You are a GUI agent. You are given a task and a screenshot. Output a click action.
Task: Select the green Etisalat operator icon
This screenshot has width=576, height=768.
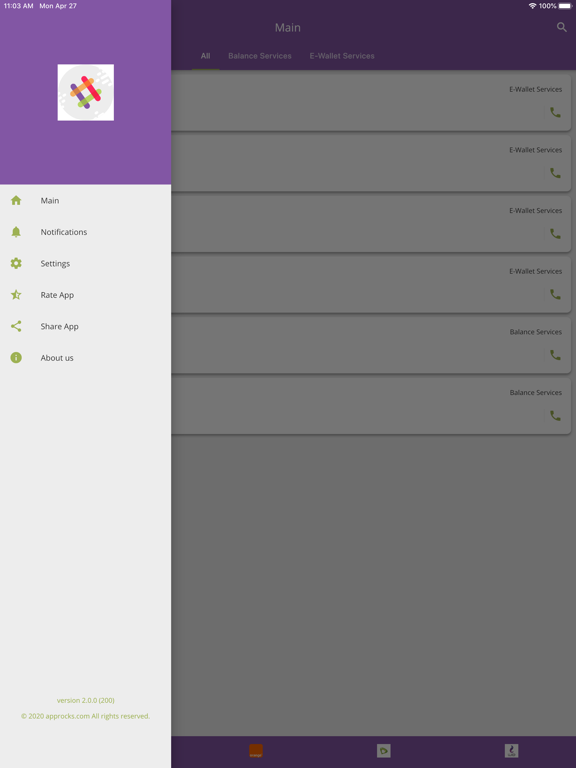(x=384, y=751)
